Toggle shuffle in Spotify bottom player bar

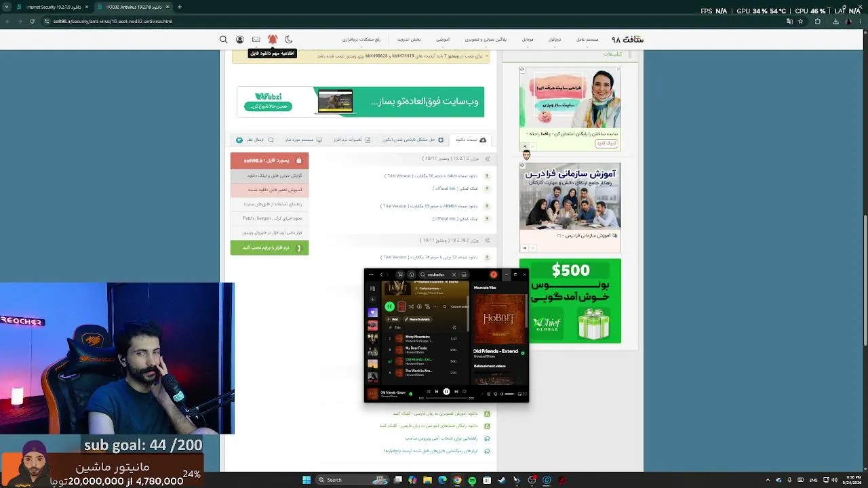pos(428,392)
